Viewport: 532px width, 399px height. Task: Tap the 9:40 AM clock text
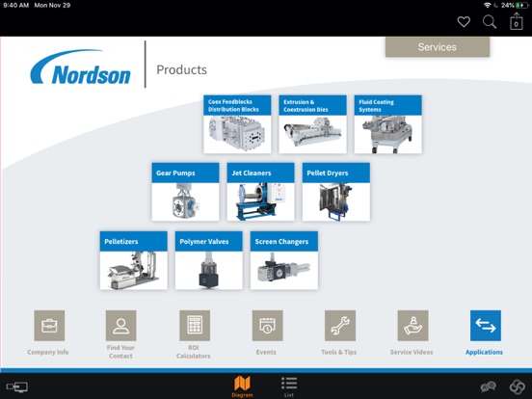click(x=16, y=5)
